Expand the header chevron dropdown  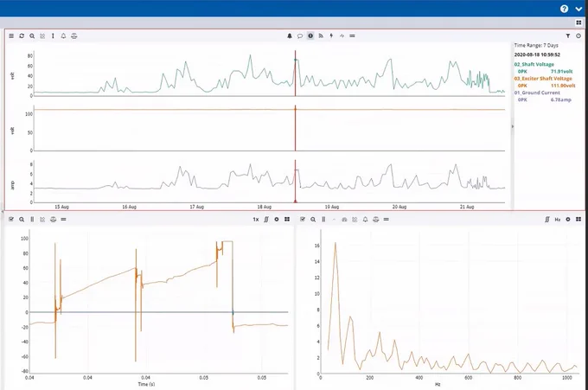point(578,9)
